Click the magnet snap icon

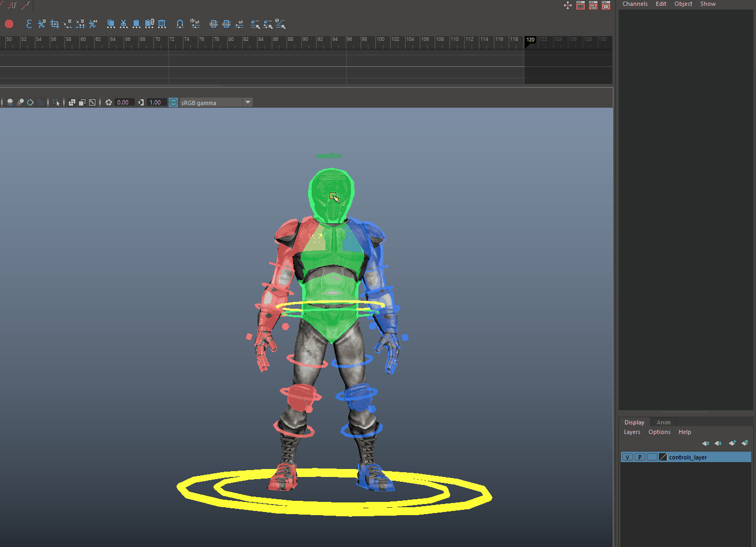[x=180, y=24]
